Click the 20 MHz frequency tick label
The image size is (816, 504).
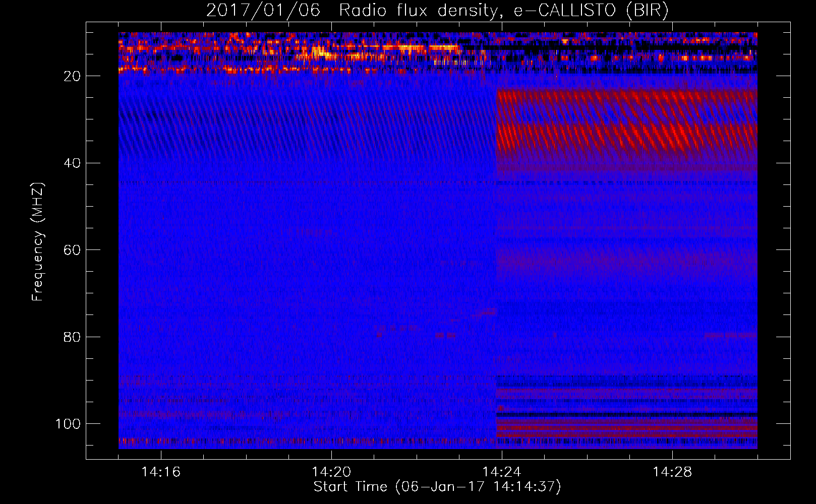click(x=72, y=76)
